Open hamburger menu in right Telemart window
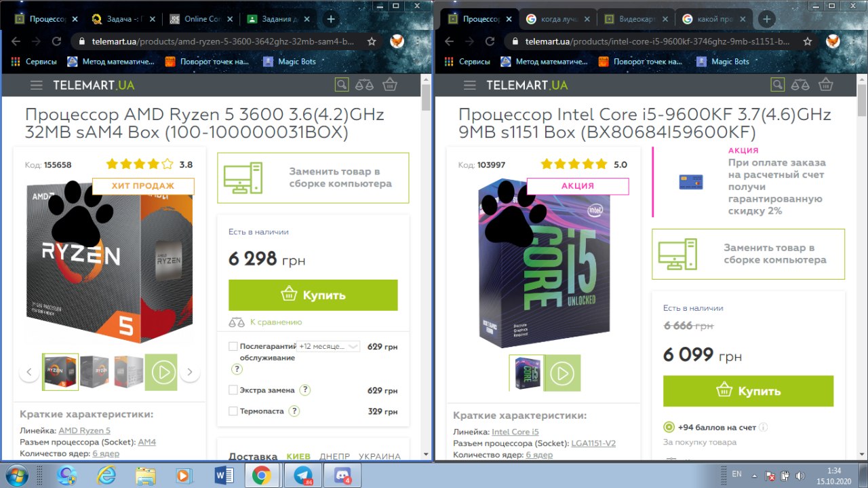 [469, 85]
